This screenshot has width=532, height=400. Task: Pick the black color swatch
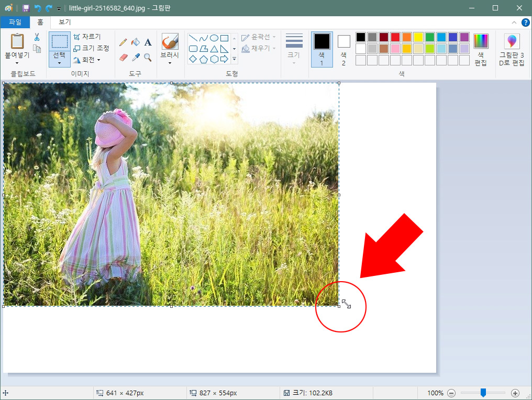point(361,37)
